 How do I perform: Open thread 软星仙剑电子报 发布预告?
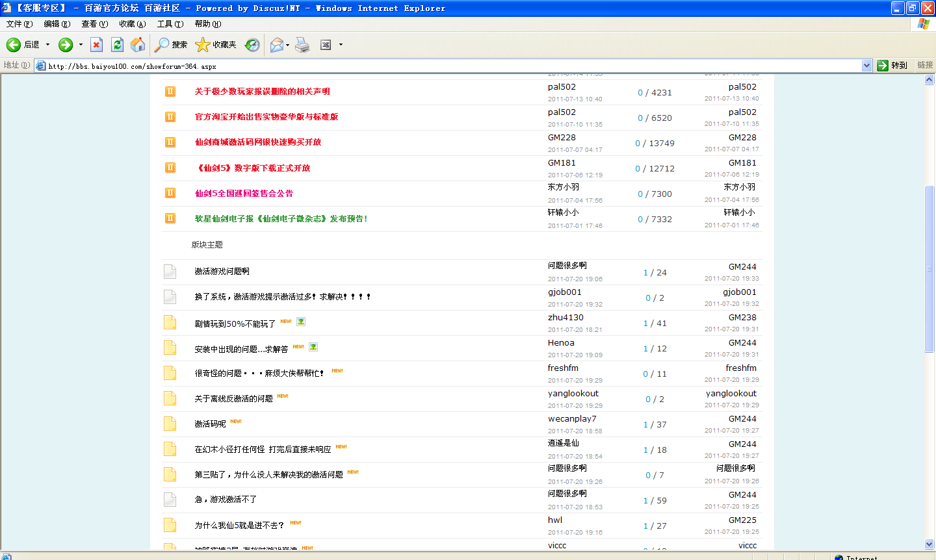pos(281,218)
